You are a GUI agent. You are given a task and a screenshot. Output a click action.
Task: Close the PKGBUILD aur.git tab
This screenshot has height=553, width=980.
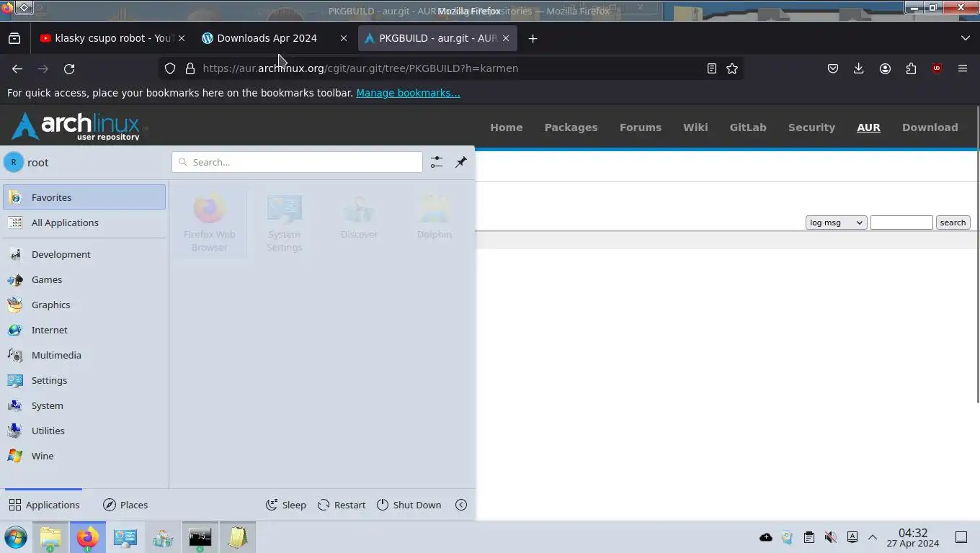coord(506,38)
